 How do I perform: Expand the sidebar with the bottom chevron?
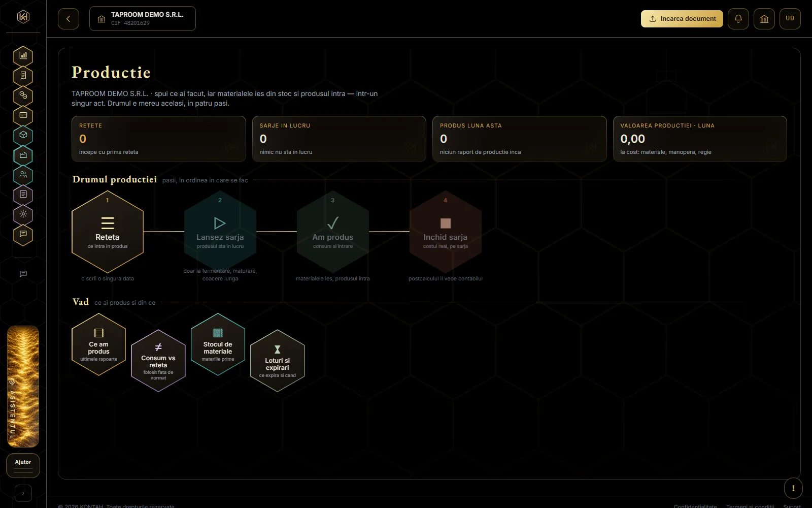coord(23,493)
